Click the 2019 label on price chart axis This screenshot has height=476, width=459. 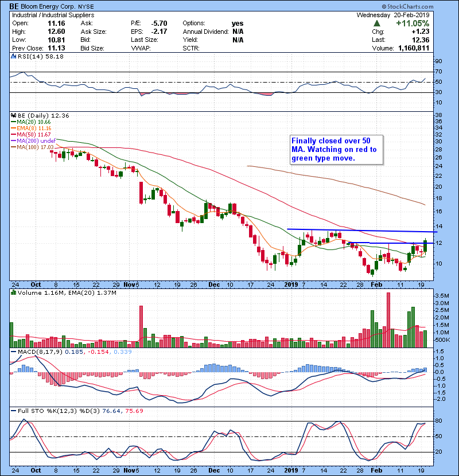click(x=291, y=285)
